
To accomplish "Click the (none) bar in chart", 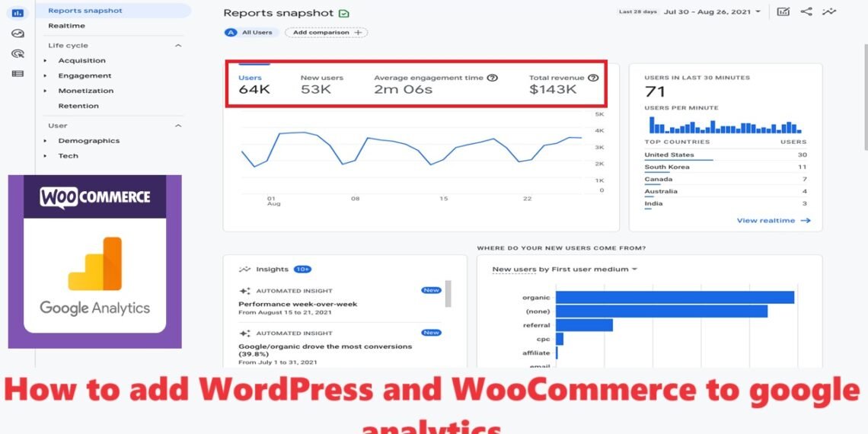I will 662,311.
